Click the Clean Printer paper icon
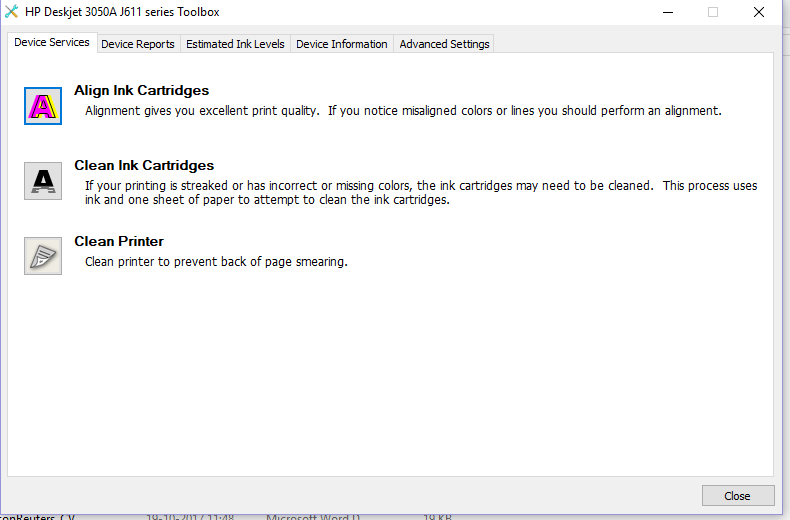 pyautogui.click(x=43, y=256)
